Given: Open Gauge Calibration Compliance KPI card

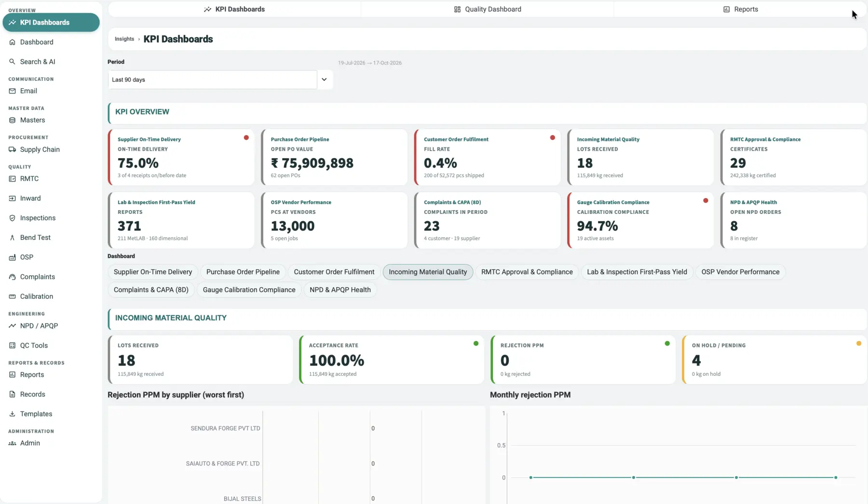Looking at the screenshot, I should pos(640,220).
